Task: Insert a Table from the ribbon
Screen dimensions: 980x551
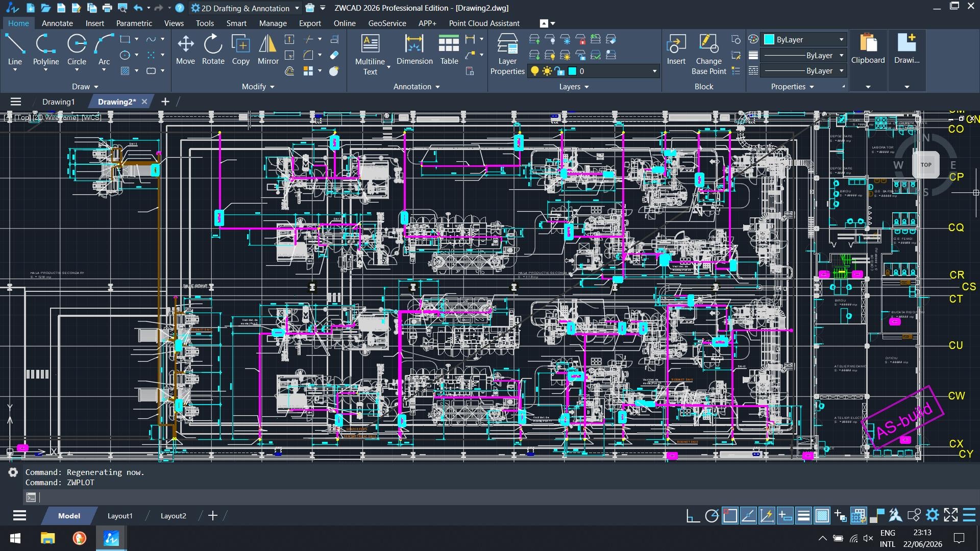Action: tap(449, 49)
